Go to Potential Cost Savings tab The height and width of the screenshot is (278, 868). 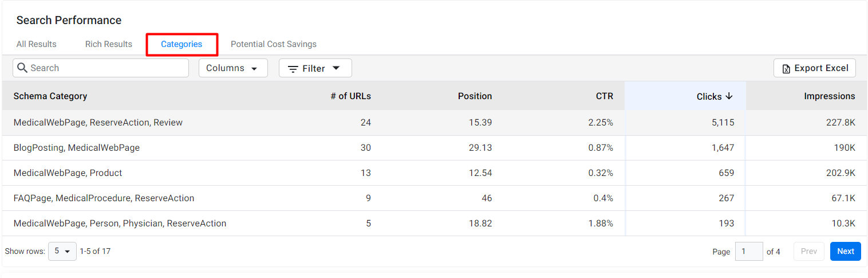point(274,44)
